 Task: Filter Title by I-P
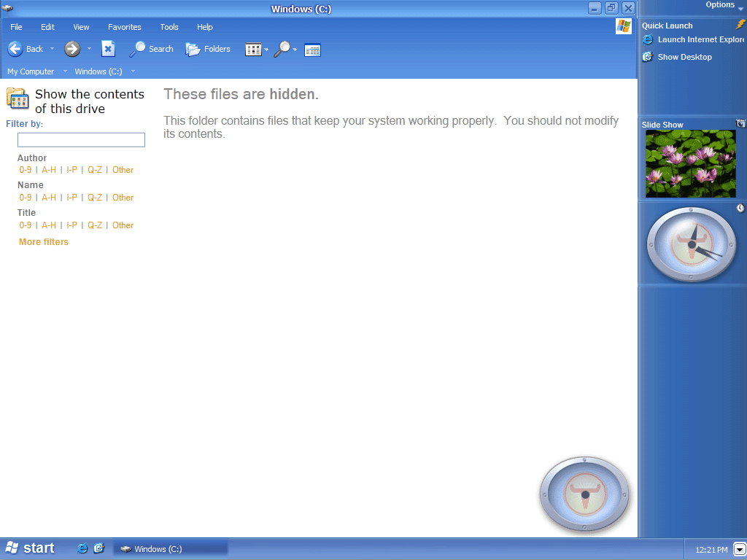71,225
